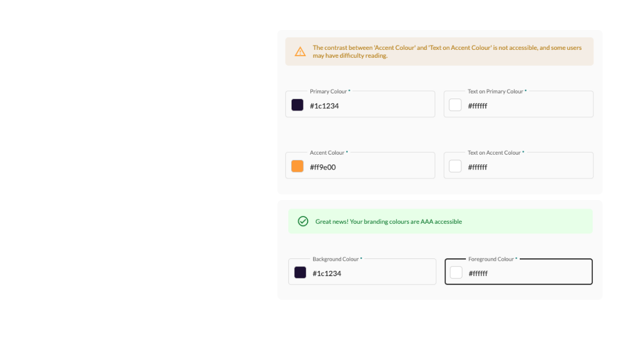This screenshot has width=644, height=340.
Task: Click the AAA accessible success message
Action: click(389, 222)
